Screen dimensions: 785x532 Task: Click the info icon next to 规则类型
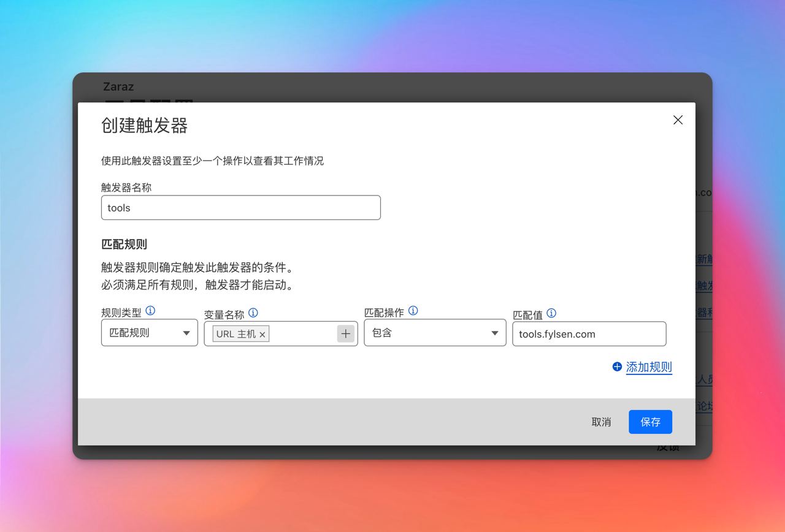pos(150,311)
